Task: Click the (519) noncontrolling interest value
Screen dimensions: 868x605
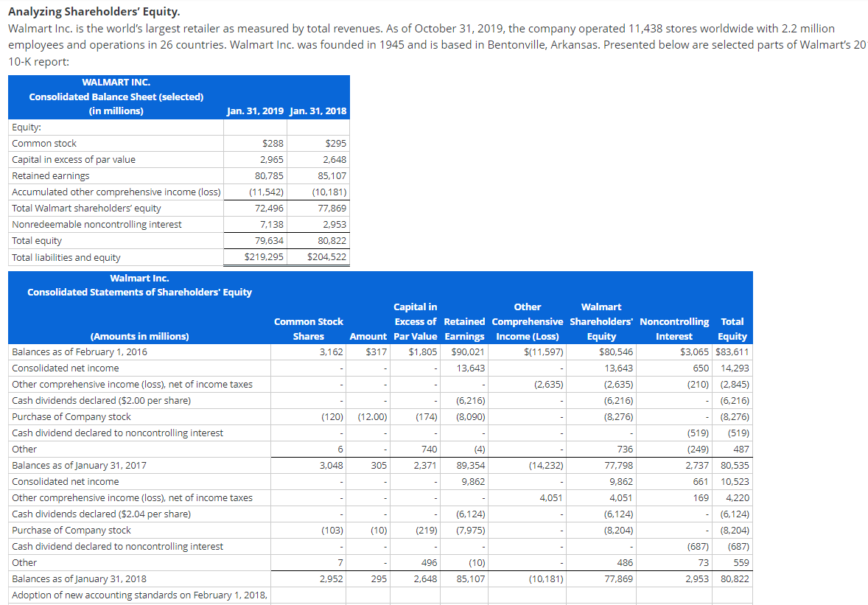Action: [698, 433]
